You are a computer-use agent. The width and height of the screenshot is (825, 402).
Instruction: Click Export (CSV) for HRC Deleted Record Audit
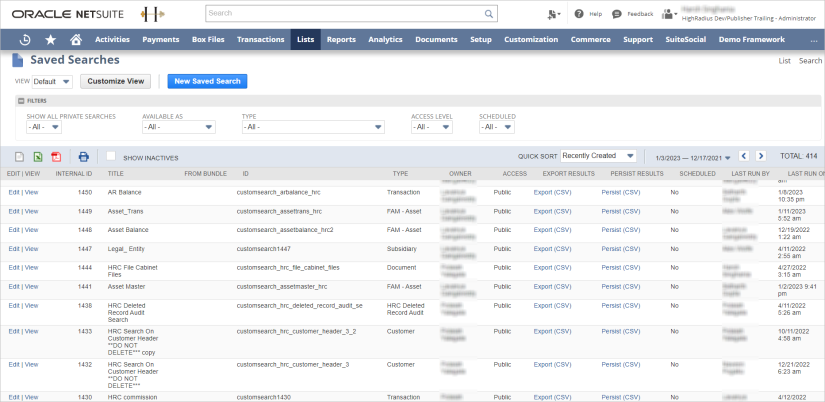click(x=552, y=306)
